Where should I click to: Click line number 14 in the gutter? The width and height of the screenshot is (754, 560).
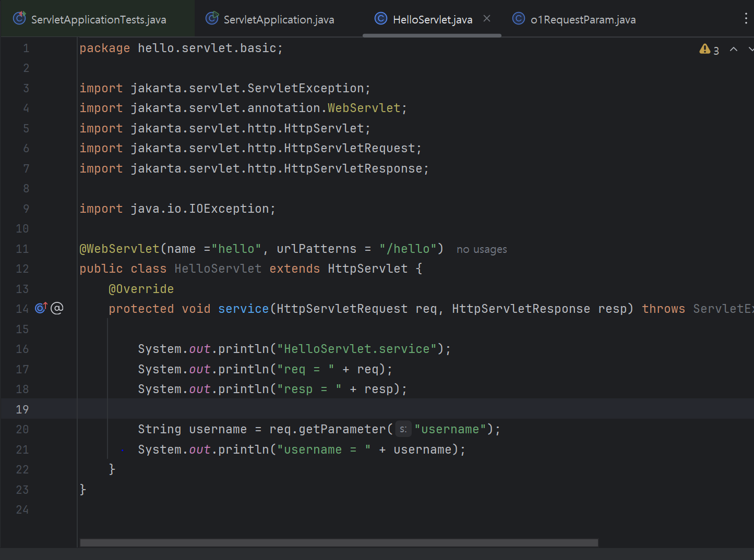pos(22,309)
